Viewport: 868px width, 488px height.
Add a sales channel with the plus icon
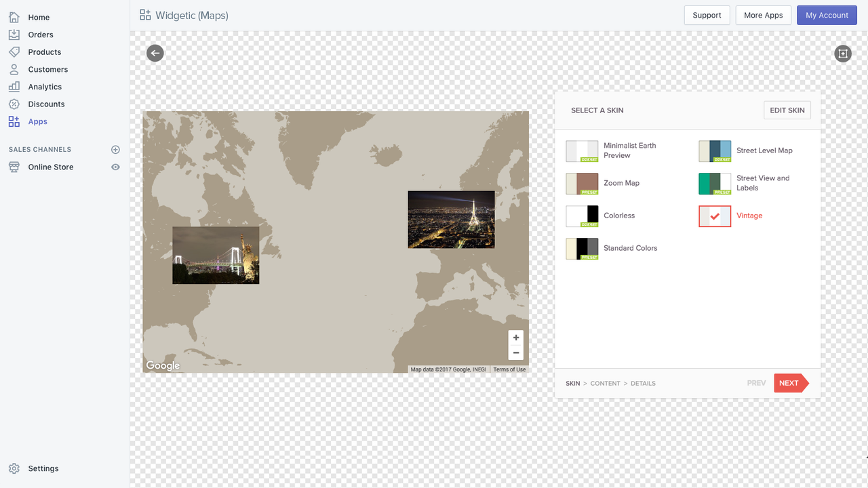tap(115, 150)
